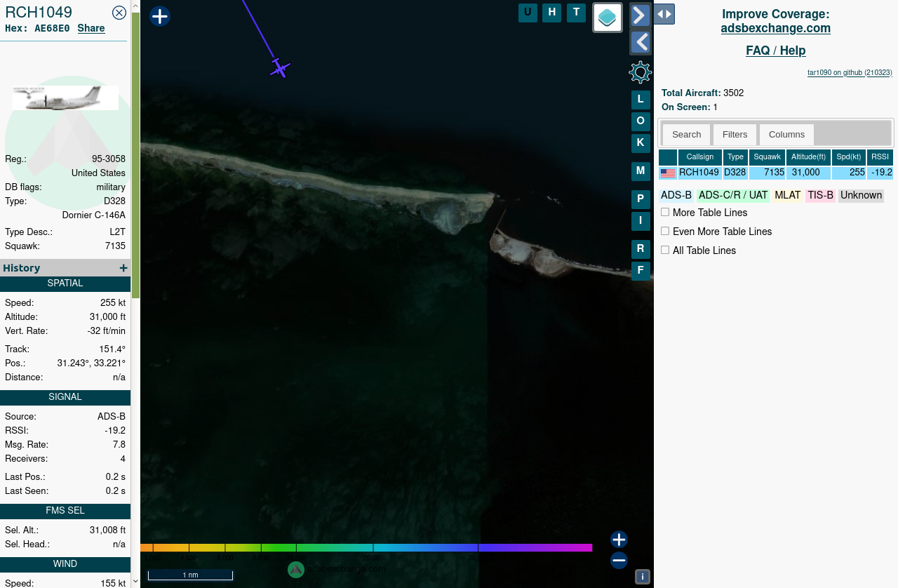Click the ADS-B source legend
This screenshot has height=588, width=898.
pyautogui.click(x=676, y=196)
